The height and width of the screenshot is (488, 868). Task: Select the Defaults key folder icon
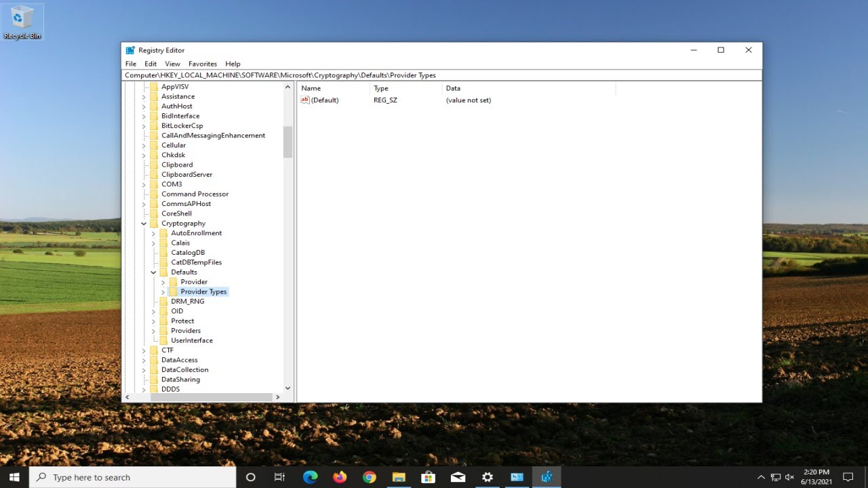click(163, 272)
